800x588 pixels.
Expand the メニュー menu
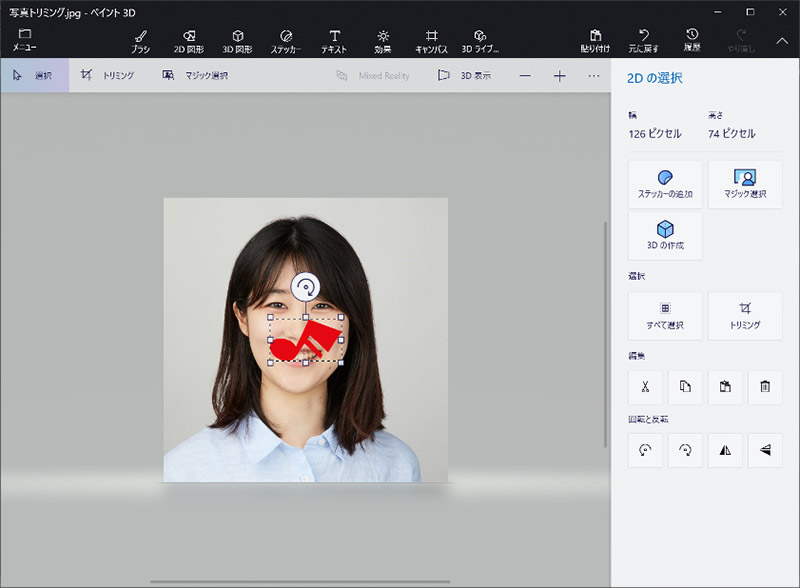point(24,39)
